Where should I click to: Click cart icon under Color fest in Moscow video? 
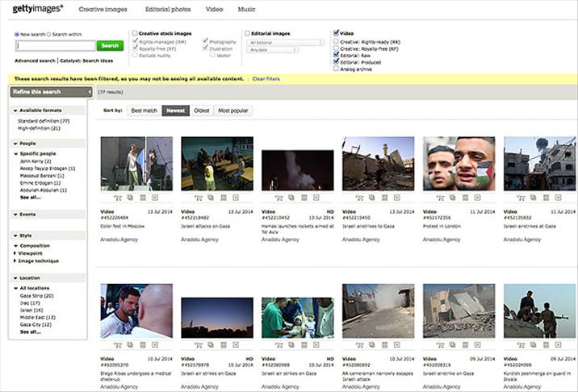(118, 198)
